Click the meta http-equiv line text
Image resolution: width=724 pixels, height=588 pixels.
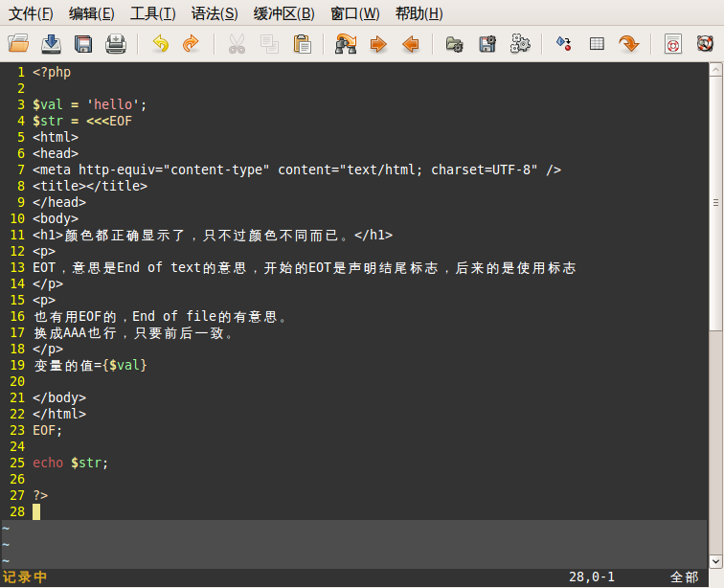point(297,170)
